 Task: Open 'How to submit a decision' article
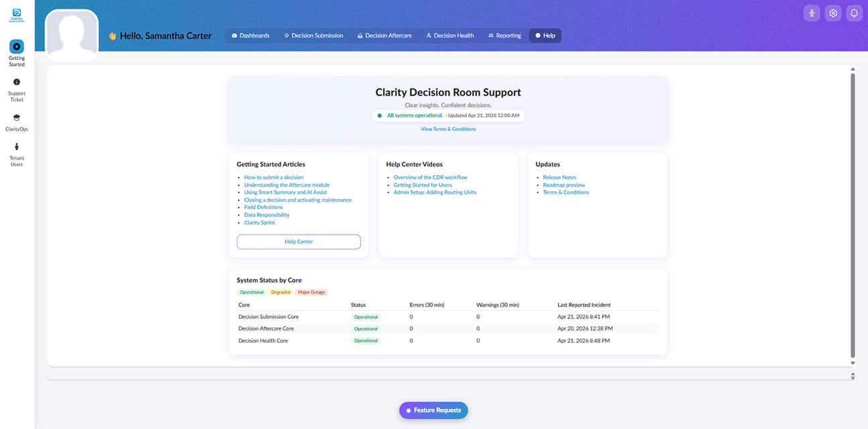274,177
